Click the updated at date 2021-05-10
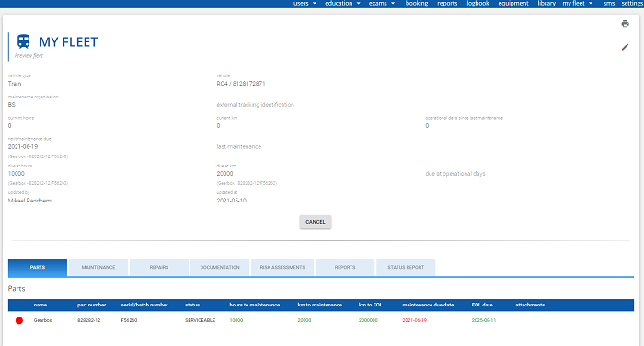This screenshot has width=644, height=346. coord(231,201)
